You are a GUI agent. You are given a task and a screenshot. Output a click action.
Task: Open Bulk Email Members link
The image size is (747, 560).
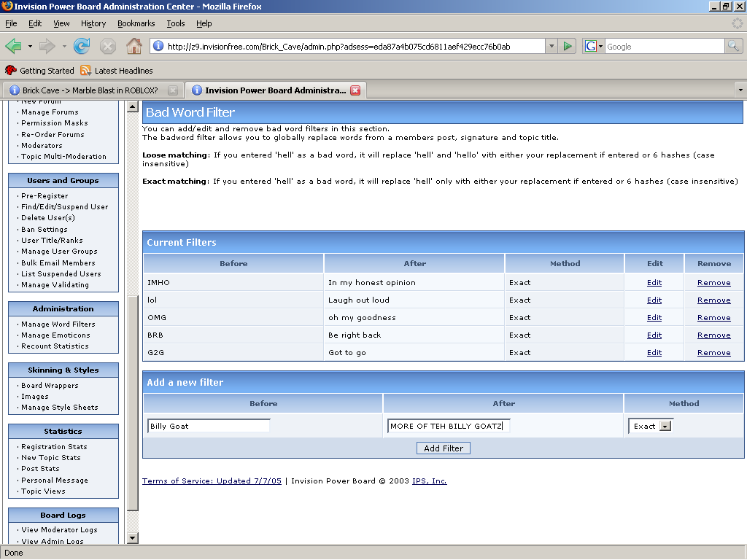tap(58, 262)
